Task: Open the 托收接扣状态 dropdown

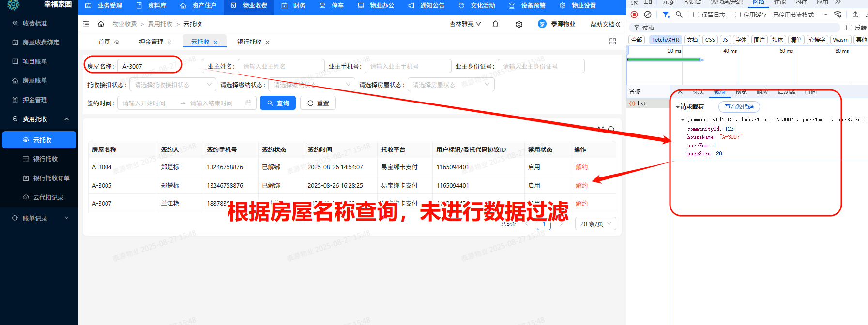Action: pos(172,85)
